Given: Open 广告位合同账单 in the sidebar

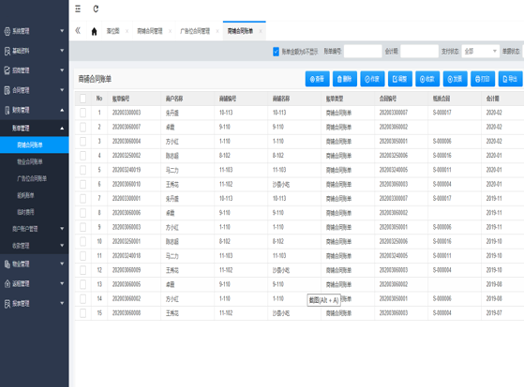Looking at the screenshot, I should (32, 178).
